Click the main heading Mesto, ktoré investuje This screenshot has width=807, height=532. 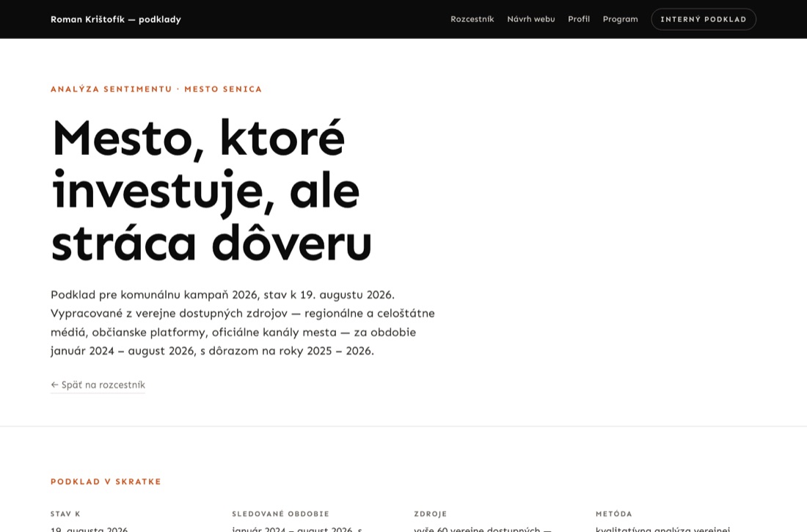[211, 191]
